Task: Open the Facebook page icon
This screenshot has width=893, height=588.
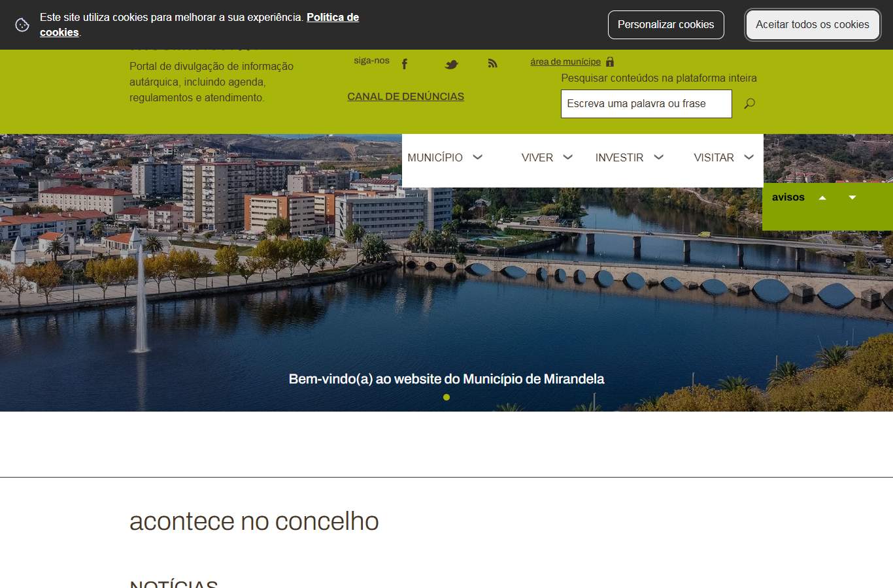Action: point(405,63)
